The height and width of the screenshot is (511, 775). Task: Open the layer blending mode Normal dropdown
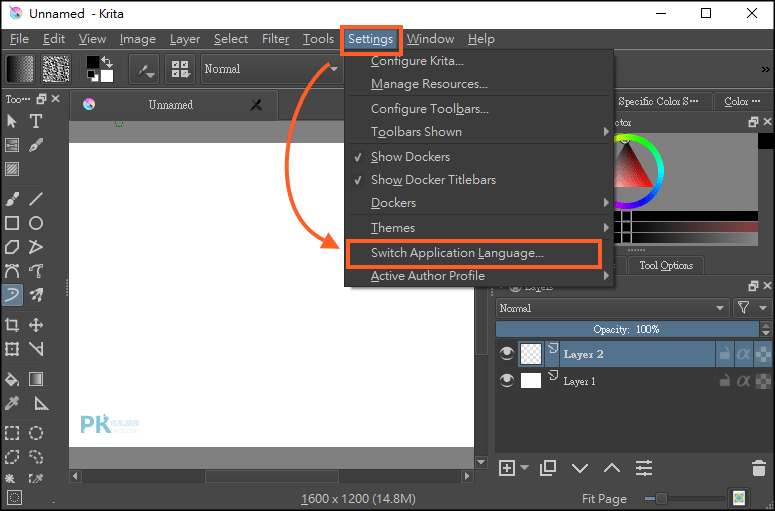tap(612, 308)
